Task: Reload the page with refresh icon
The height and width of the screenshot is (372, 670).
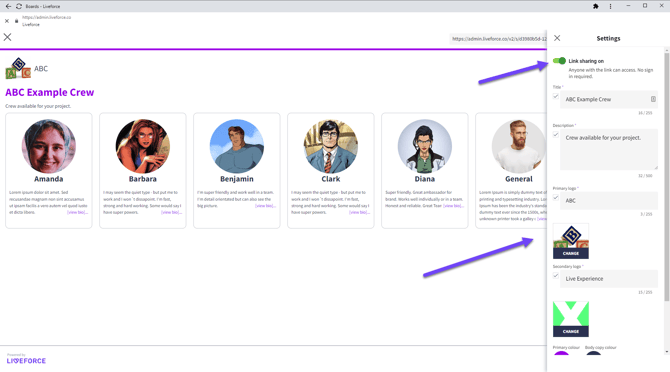Action: (x=19, y=6)
